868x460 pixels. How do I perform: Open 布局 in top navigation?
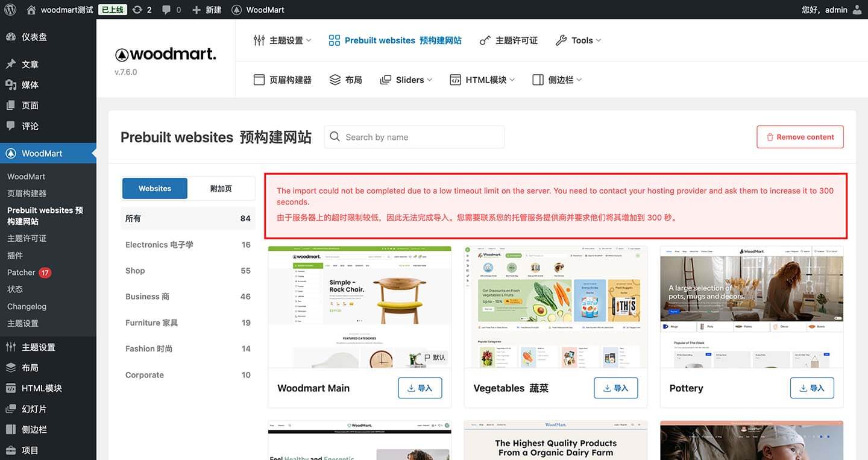[345, 80]
